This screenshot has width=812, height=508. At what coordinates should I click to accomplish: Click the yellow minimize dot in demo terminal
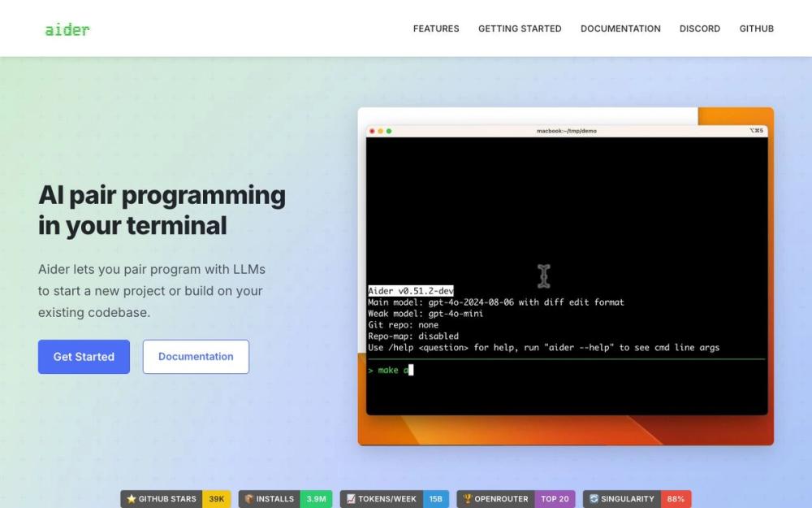[380, 131]
